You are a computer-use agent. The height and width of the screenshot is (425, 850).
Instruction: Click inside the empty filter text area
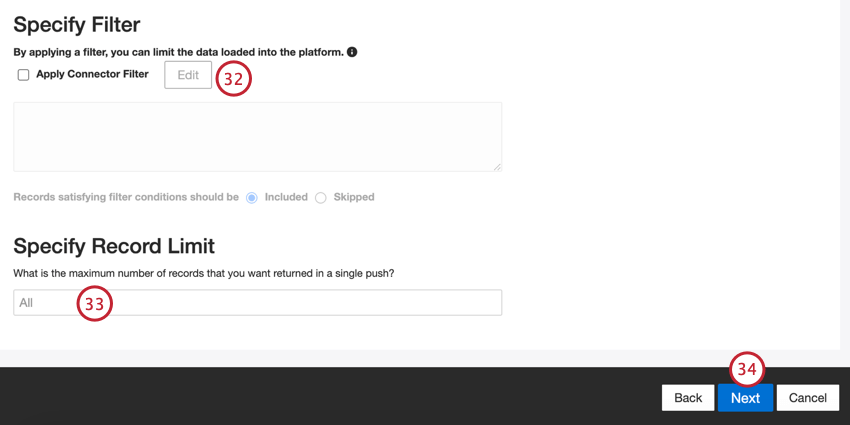[257, 136]
